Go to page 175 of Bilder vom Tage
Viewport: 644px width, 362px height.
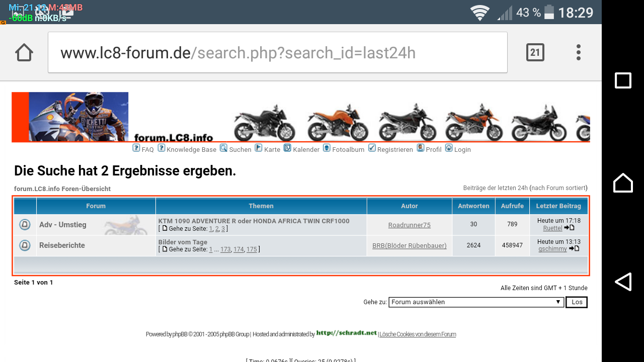click(252, 249)
